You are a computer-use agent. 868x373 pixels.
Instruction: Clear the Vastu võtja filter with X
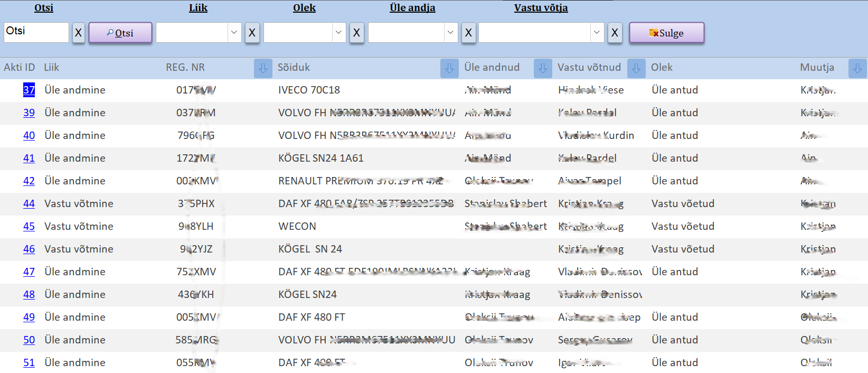pyautogui.click(x=615, y=33)
